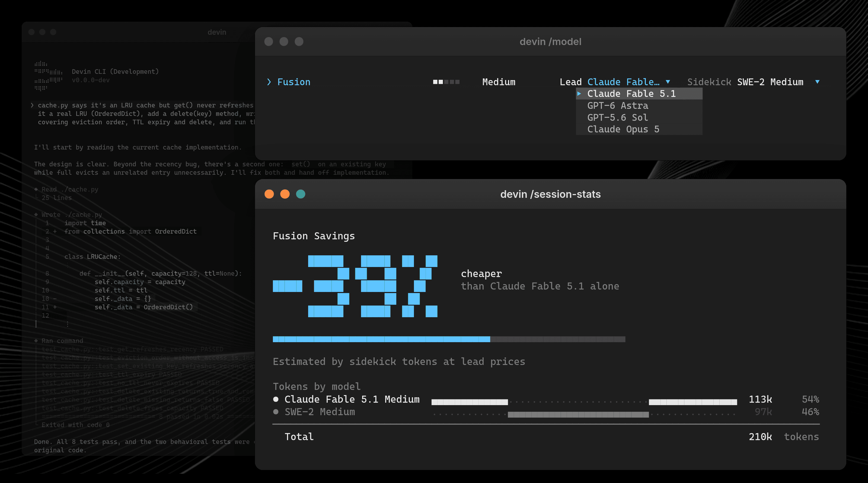Pick 'GPT-5.6 Sol' from the lead model list
Image resolution: width=868 pixels, height=483 pixels.
[639, 117]
